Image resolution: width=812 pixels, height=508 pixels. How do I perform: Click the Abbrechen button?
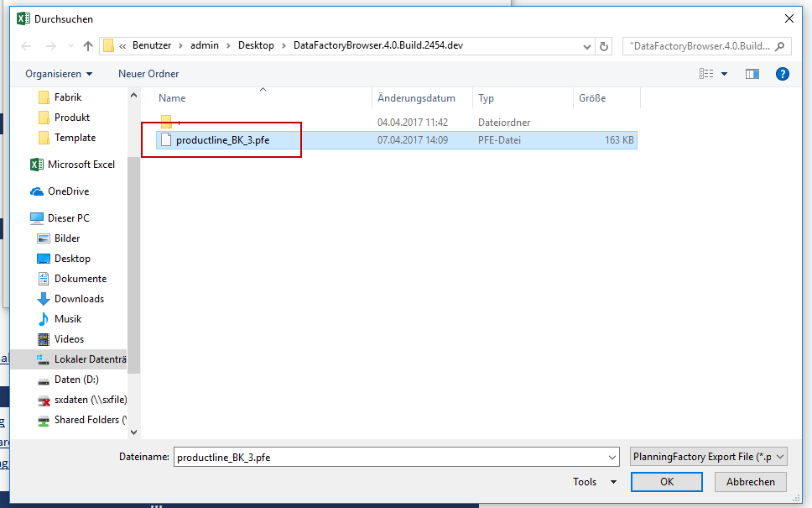(x=750, y=482)
